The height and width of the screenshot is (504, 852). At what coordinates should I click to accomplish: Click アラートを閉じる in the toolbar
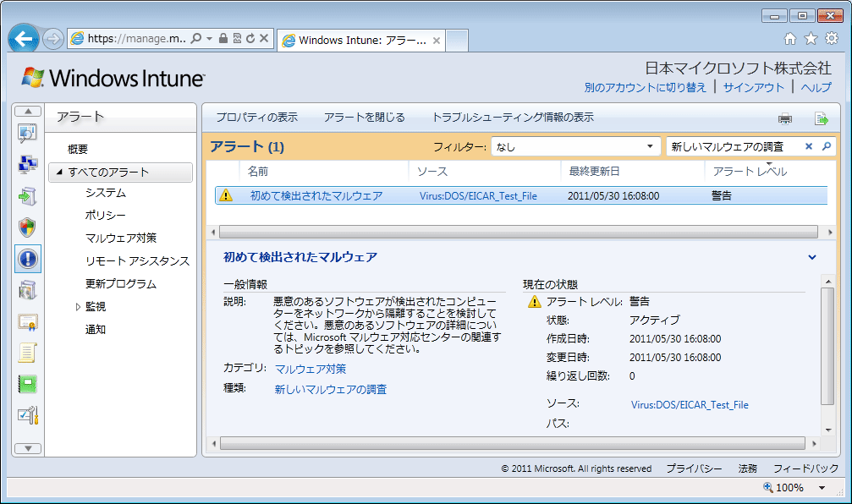(365, 118)
